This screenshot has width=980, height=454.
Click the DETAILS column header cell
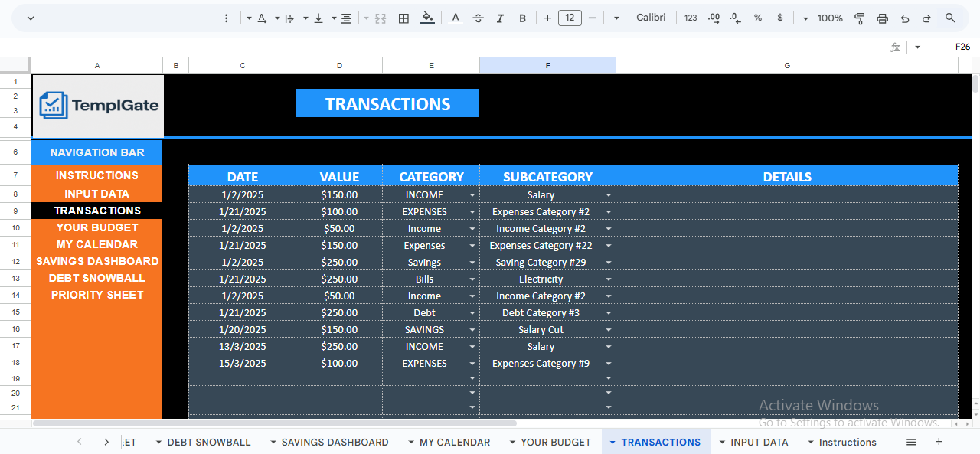[787, 176]
